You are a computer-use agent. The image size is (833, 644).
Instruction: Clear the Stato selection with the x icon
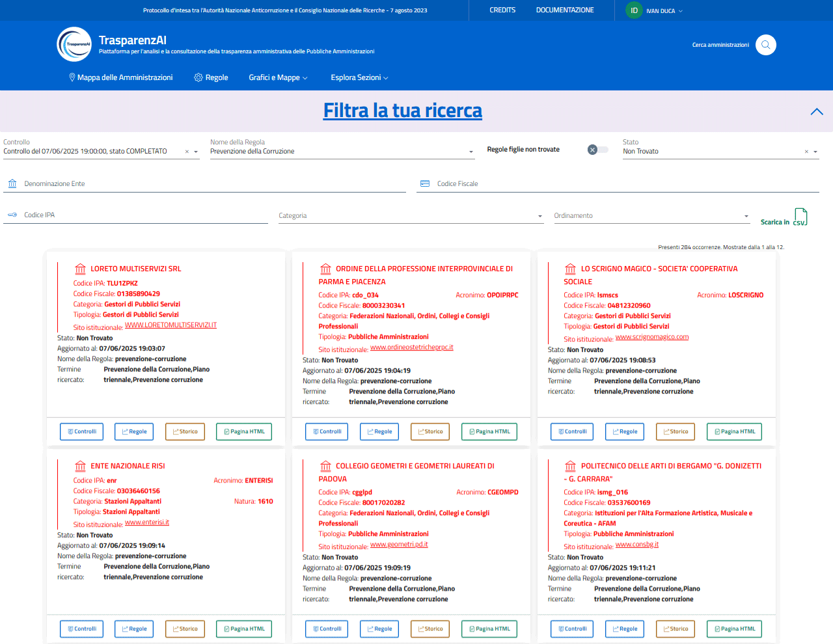point(806,152)
